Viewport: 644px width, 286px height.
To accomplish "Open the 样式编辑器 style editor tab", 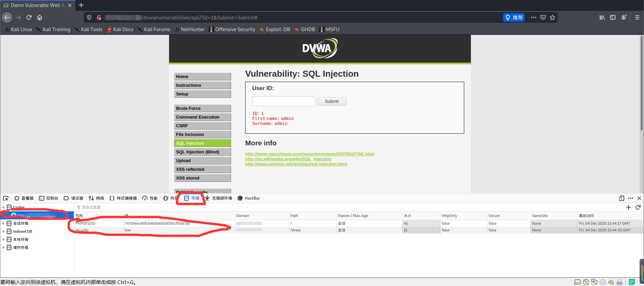I will (123, 198).
